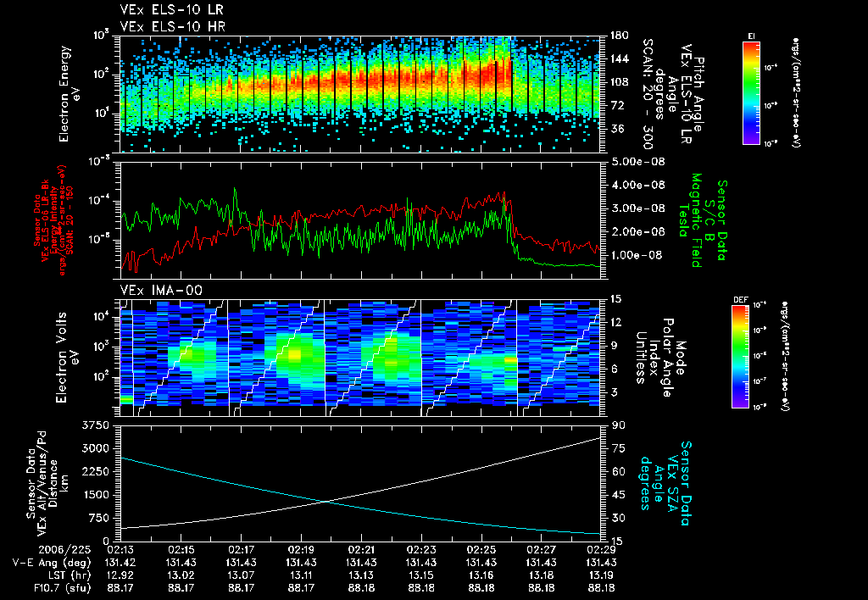Click the LST value 13.02

(181, 575)
